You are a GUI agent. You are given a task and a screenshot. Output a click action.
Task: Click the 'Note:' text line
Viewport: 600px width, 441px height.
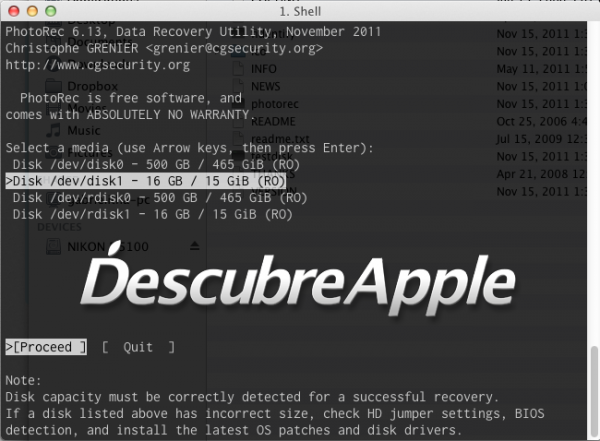[x=23, y=381]
